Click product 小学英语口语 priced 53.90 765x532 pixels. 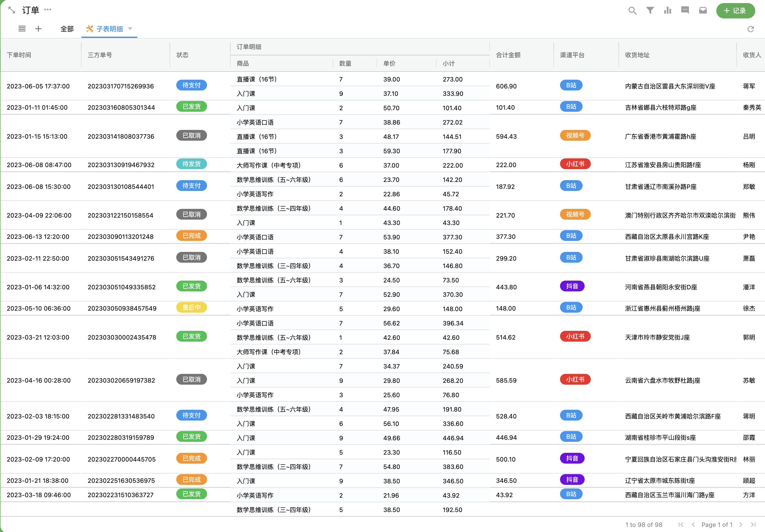[255, 237]
